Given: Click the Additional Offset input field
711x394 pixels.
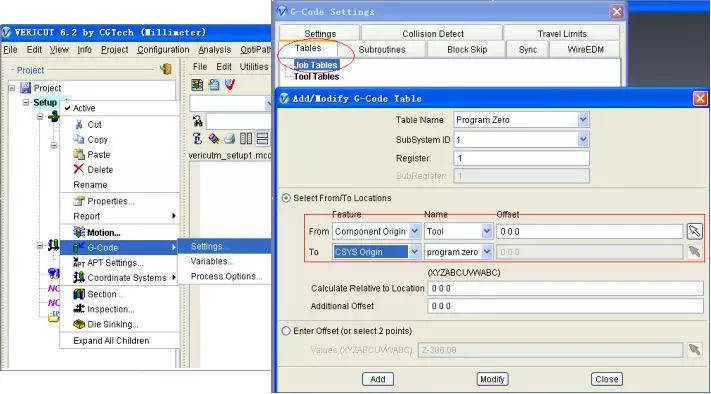Looking at the screenshot, I should pyautogui.click(x=565, y=306).
